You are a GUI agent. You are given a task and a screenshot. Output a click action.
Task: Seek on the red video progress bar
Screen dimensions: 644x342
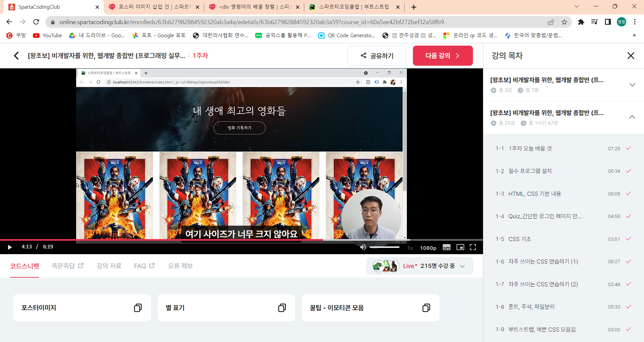coord(161,240)
